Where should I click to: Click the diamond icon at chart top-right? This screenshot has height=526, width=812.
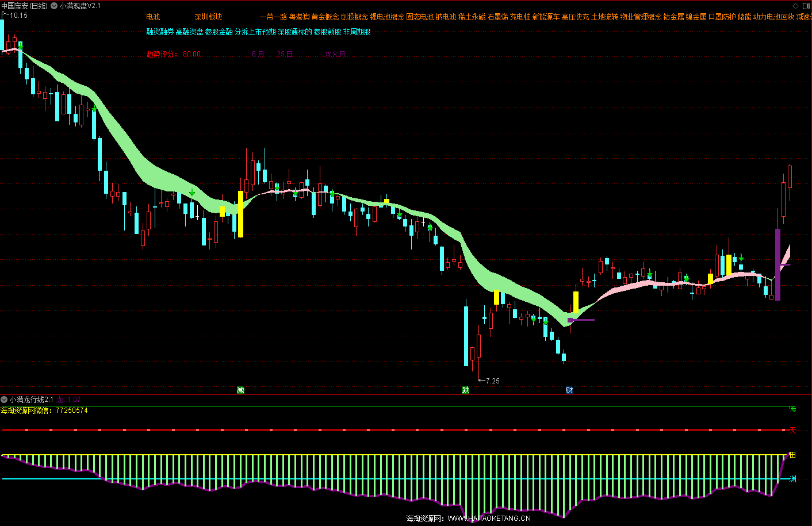pos(796,6)
